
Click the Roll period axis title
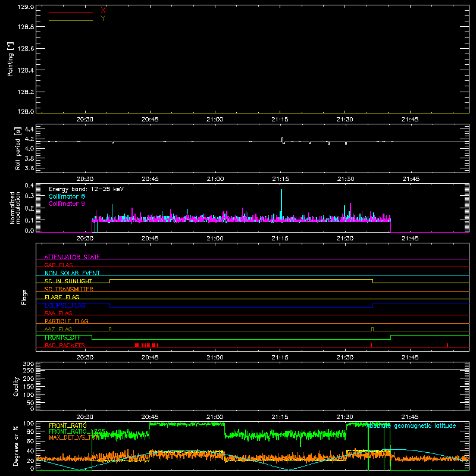tap(18, 148)
